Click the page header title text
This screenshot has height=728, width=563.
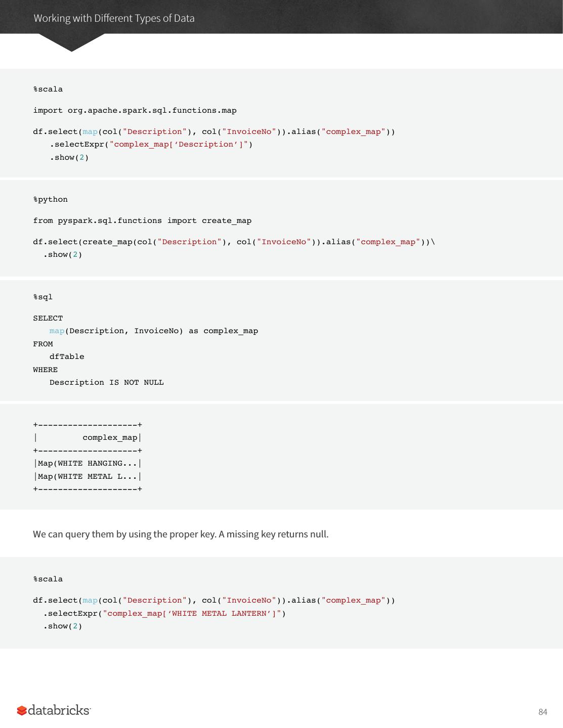(114, 18)
